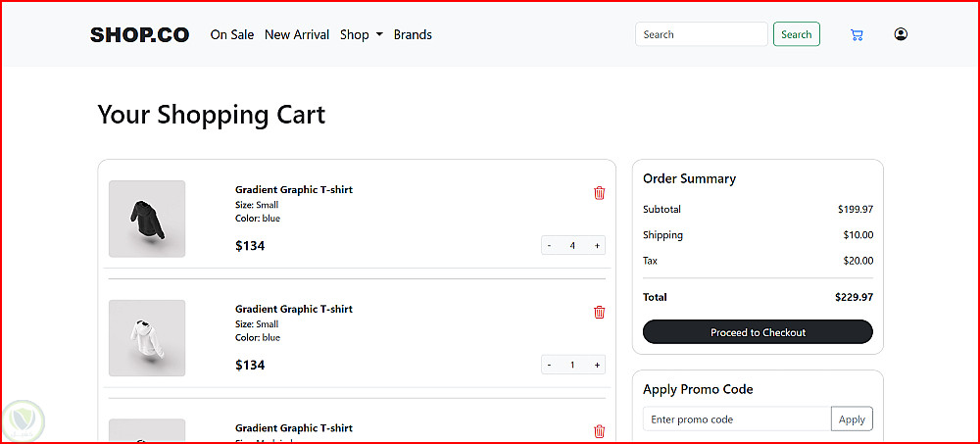This screenshot has height=444, width=980.
Task: Navigate to Brands page
Action: click(413, 34)
